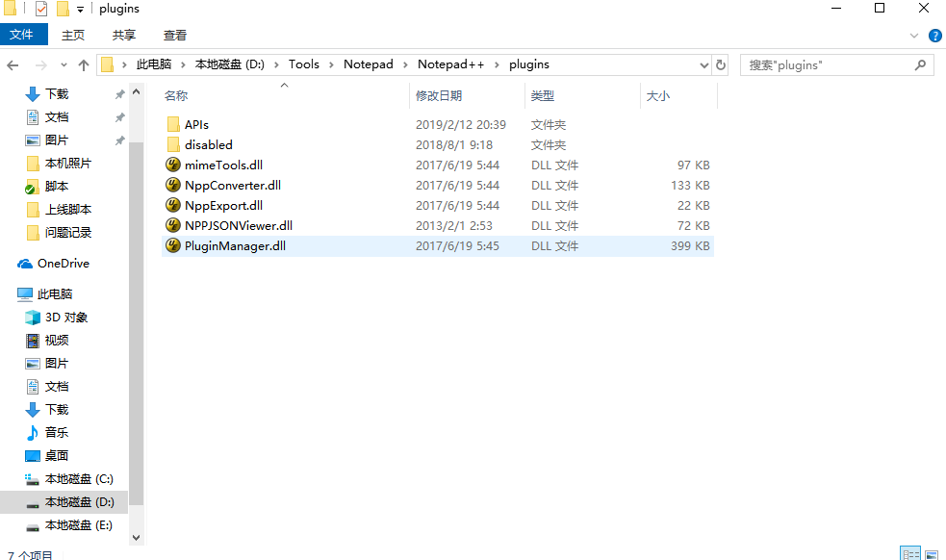Open pinned 下载 quick access item
Screen dimensions: 946x560
(x=46, y=94)
